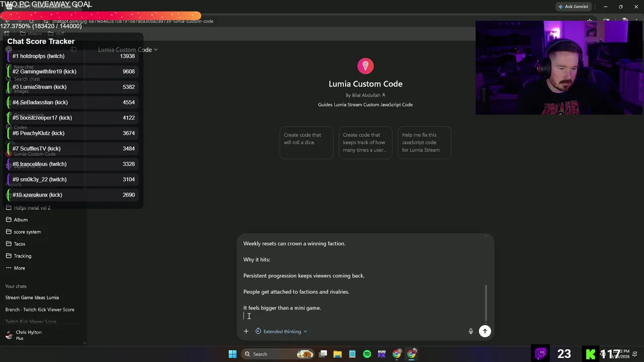Open Task View in taskbar

point(324,354)
